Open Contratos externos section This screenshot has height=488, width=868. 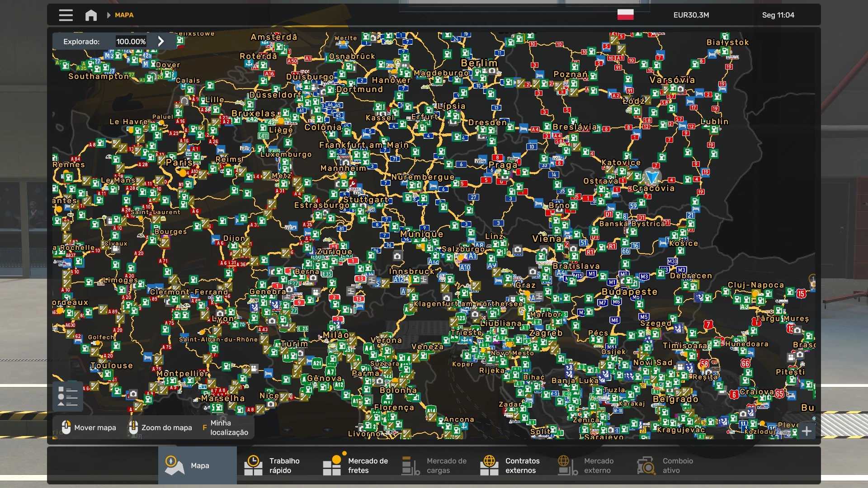click(x=509, y=465)
